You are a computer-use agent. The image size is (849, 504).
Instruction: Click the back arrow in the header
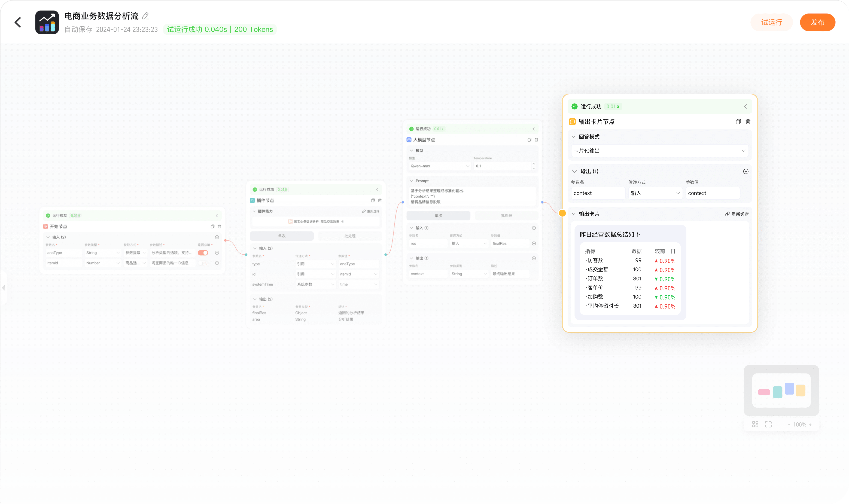click(x=18, y=22)
